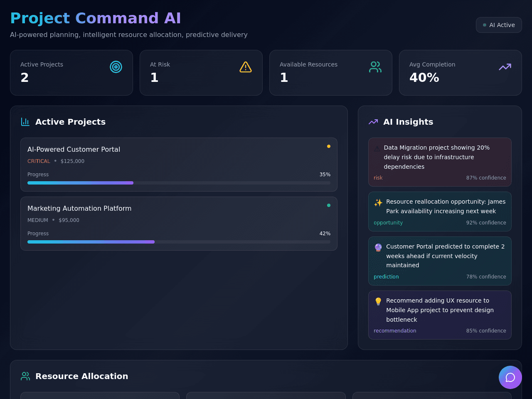Image resolution: width=532 pixels, height=399 pixels.
Task: Click the 'prediction' tag label
Action: (386, 277)
